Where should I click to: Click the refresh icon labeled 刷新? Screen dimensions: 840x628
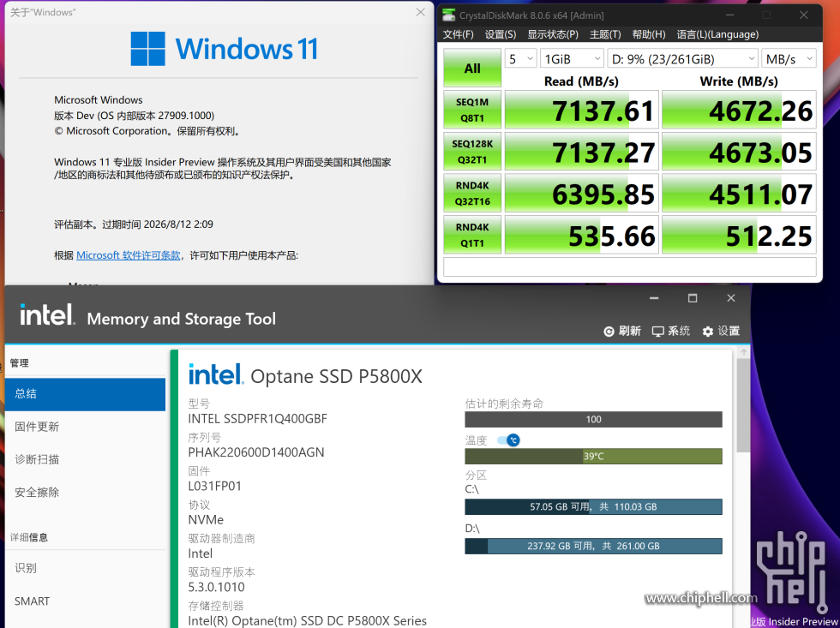(609, 332)
